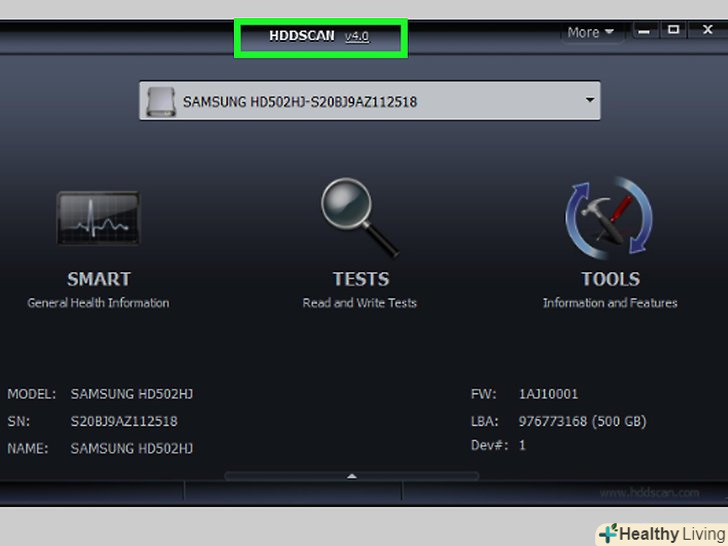728x546 pixels.
Task: Click the serial number S20BJ9AZ112518 value
Action: coord(124,421)
